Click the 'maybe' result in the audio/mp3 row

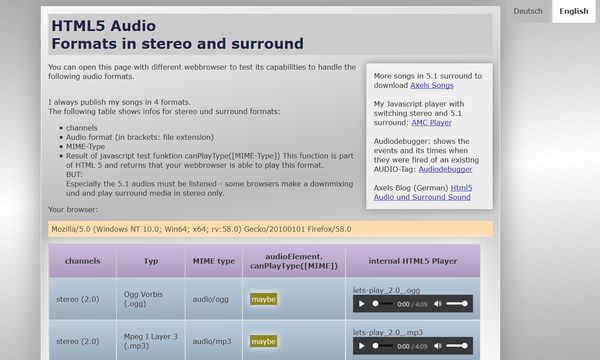pyautogui.click(x=264, y=341)
